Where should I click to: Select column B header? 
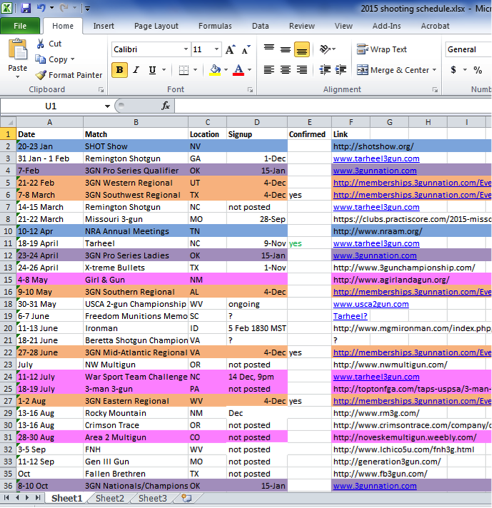[x=136, y=122]
